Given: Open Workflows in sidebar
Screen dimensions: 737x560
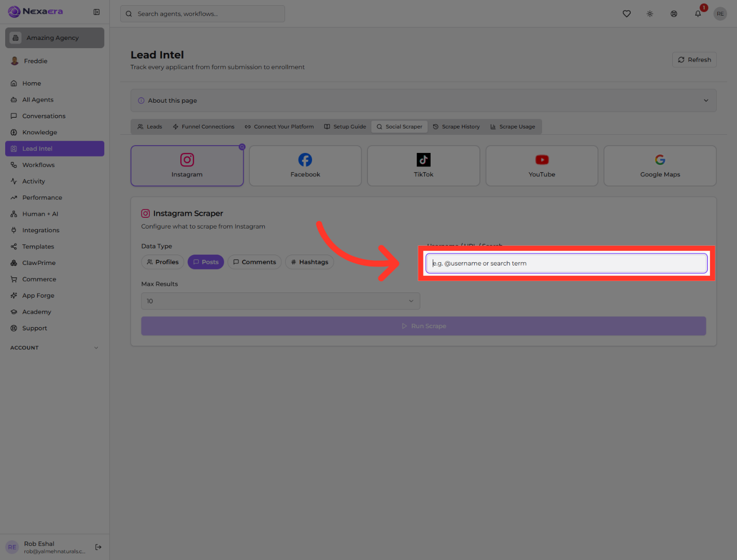Looking at the screenshot, I should [54, 165].
